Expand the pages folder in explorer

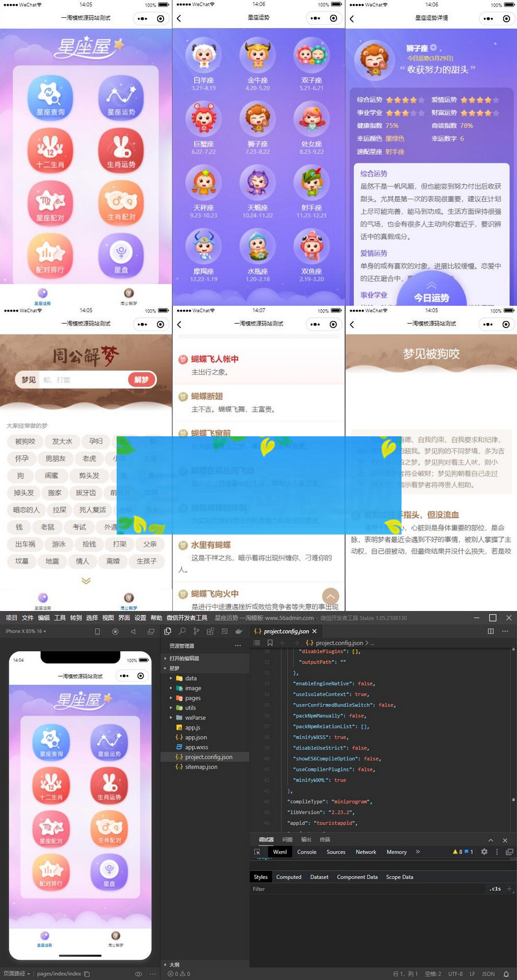193,698
